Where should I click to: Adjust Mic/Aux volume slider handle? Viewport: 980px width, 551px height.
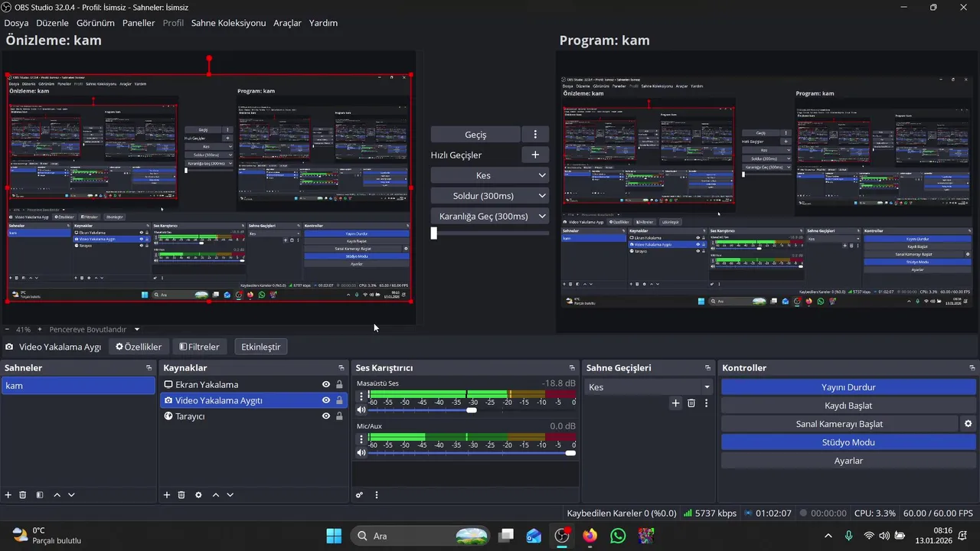(x=570, y=453)
